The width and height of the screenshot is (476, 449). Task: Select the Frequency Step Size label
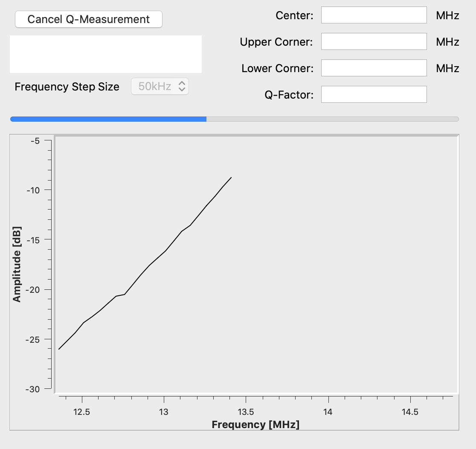[x=67, y=87]
